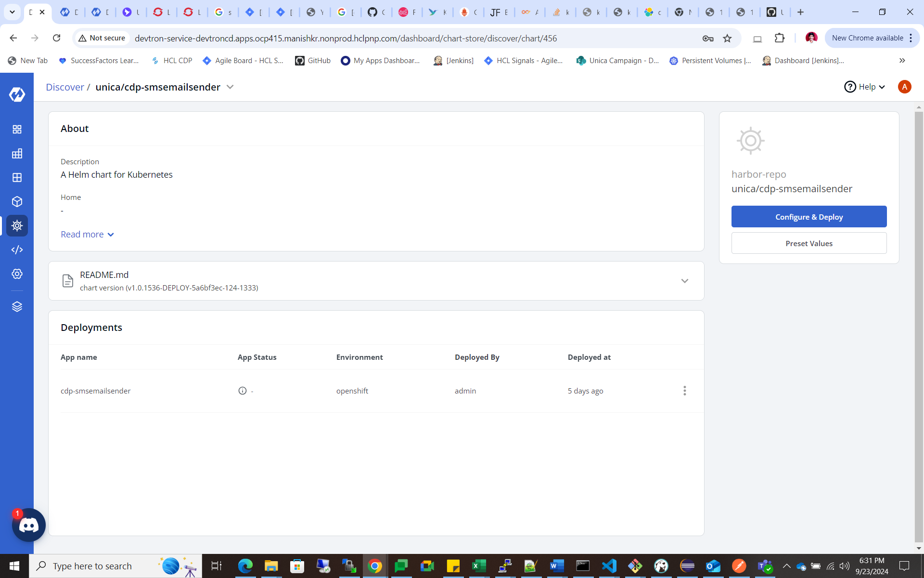Screen dimensions: 924x578
Task: Open the Chart Store gear-wheel sidebar icon
Action: (17, 225)
